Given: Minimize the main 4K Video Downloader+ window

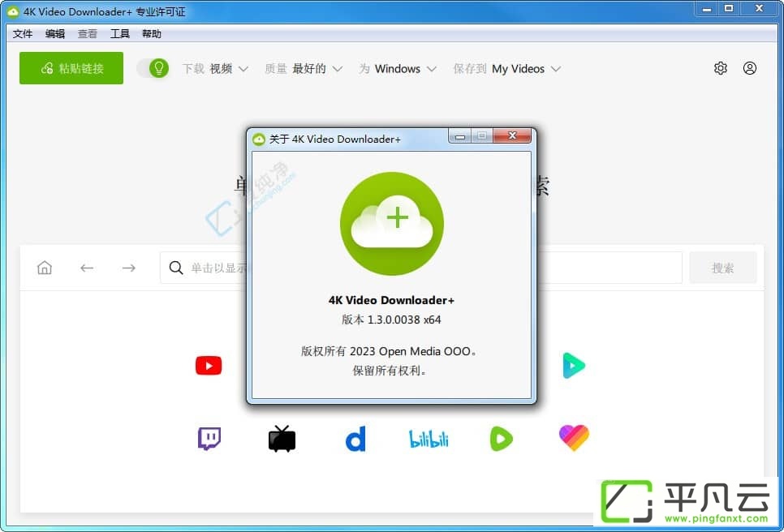Looking at the screenshot, I should 707,8.
